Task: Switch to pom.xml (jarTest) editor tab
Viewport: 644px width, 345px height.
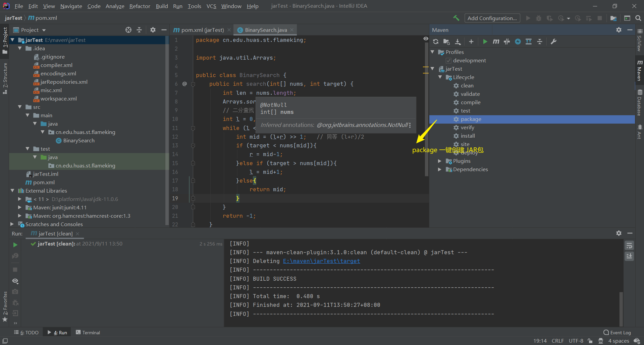Action: (x=202, y=30)
